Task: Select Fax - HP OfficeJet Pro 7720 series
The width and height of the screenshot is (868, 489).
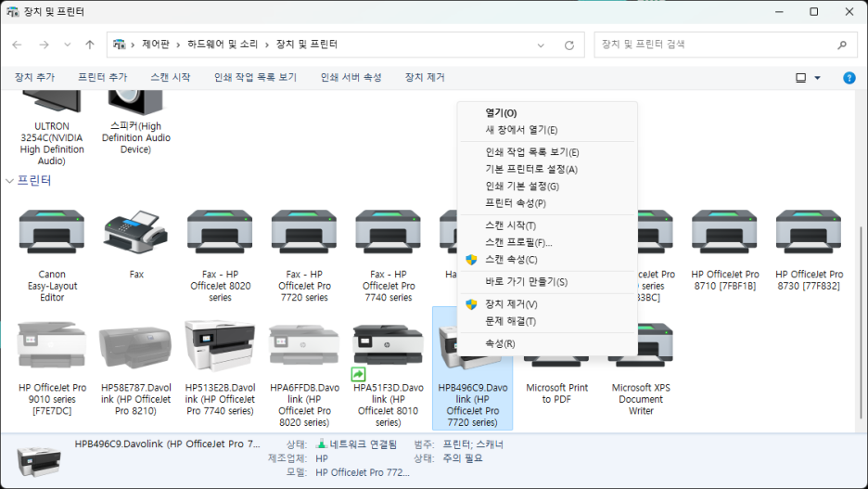Action: (304, 255)
